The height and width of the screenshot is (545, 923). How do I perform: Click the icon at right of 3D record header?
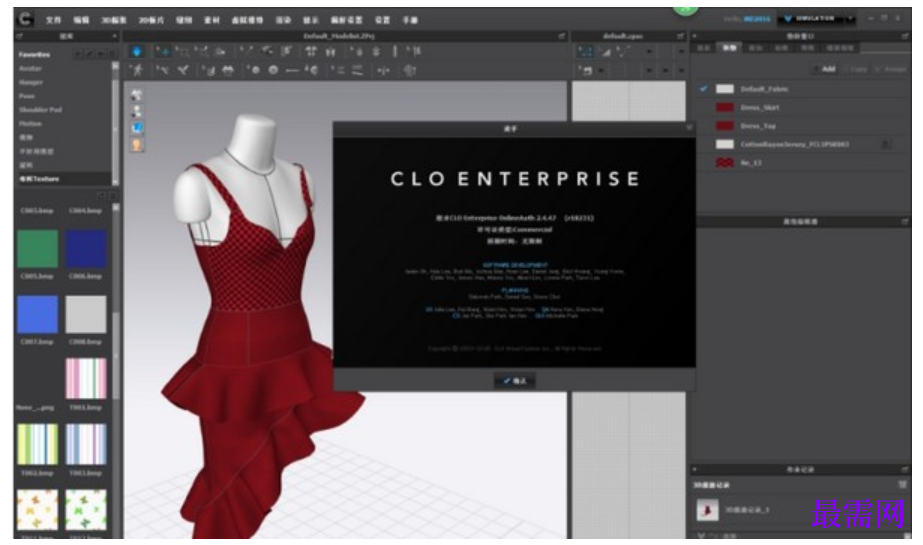(902, 484)
